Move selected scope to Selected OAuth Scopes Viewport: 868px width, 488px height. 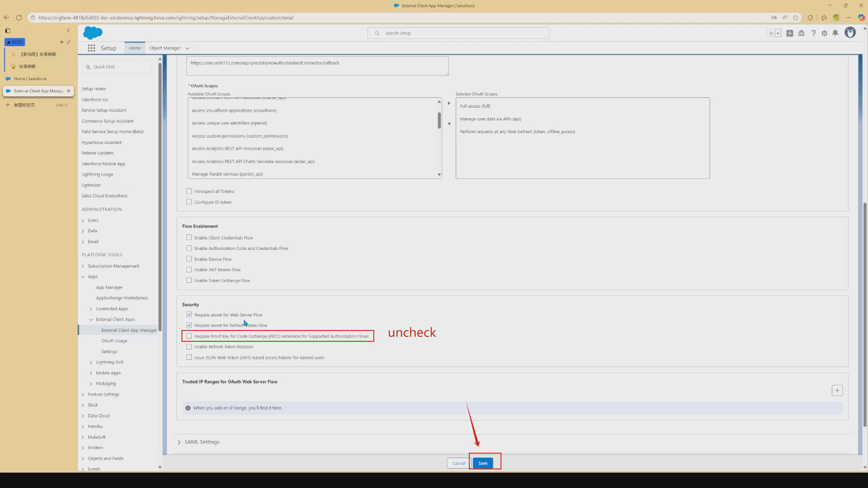[x=449, y=103]
